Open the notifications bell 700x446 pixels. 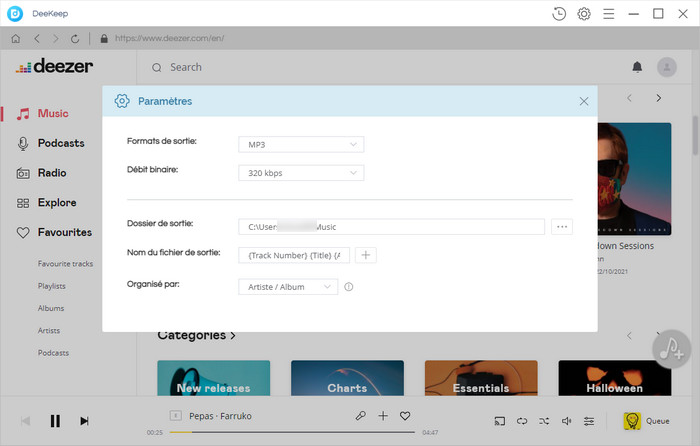[637, 67]
